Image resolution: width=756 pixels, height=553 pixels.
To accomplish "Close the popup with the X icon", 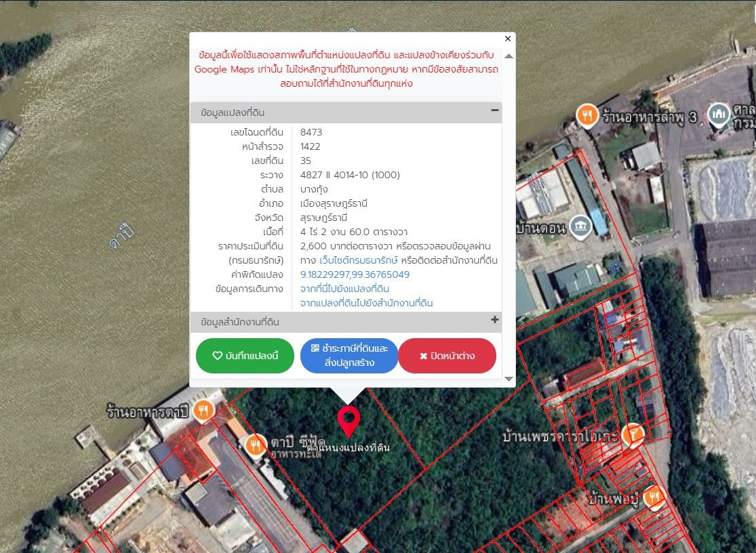I will tap(508, 39).
